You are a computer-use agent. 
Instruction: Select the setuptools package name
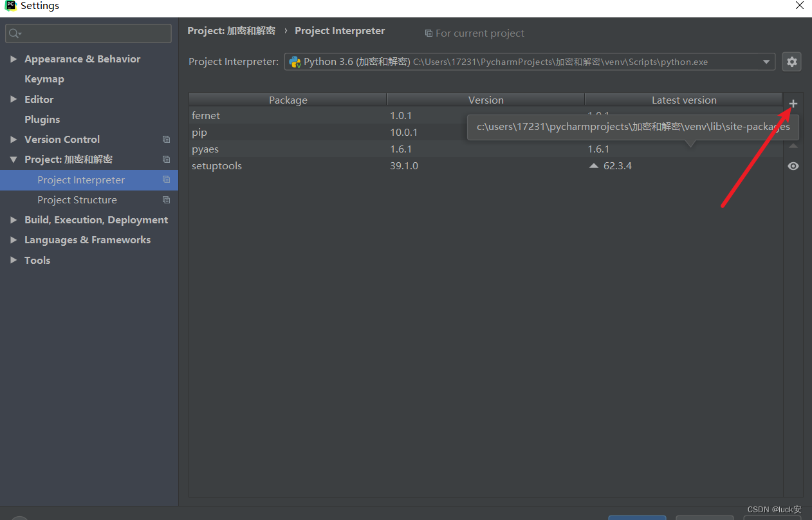pyautogui.click(x=217, y=166)
